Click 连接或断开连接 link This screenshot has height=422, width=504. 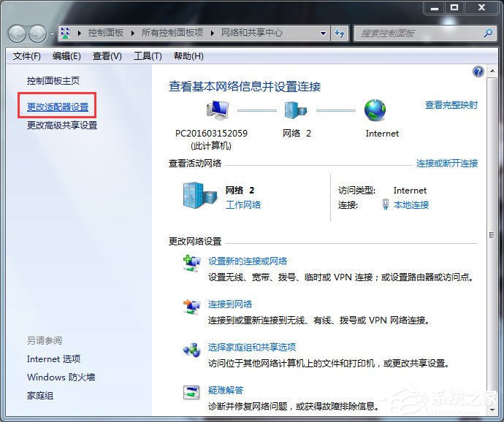[x=447, y=164]
